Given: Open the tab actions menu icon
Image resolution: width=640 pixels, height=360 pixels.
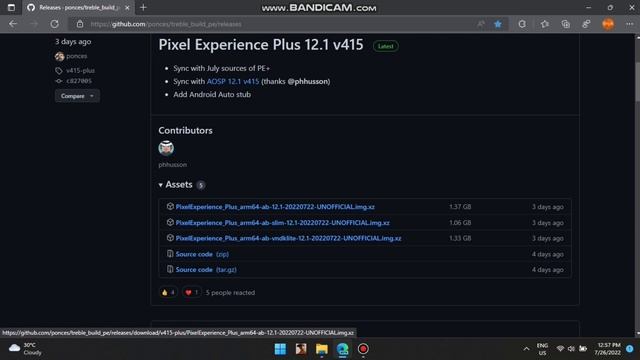Looking at the screenshot, I should pyautogui.click(x=11, y=7).
